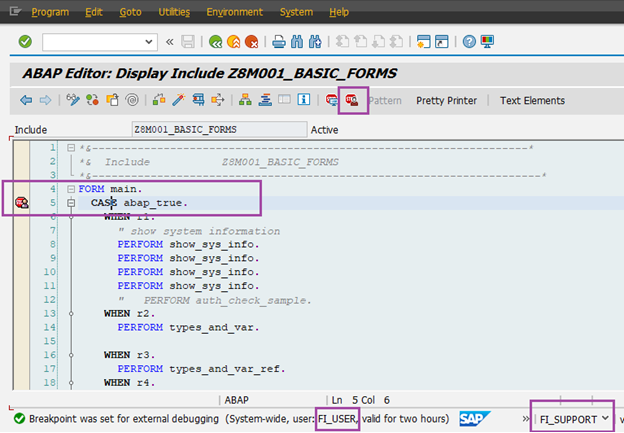Open the Edit menu
Image resolution: width=624 pixels, height=433 pixels.
click(x=94, y=12)
